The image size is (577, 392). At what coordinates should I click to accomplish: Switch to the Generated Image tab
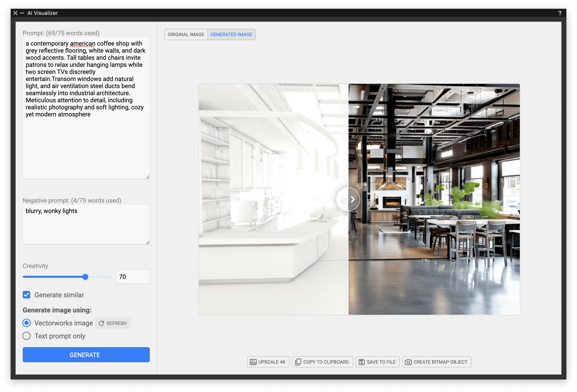[x=231, y=34]
